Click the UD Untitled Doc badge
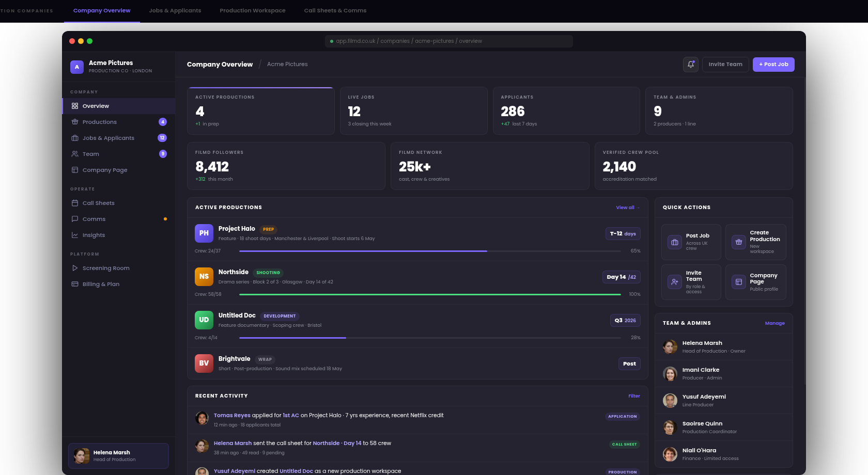Image resolution: width=868 pixels, height=475 pixels. (x=204, y=320)
